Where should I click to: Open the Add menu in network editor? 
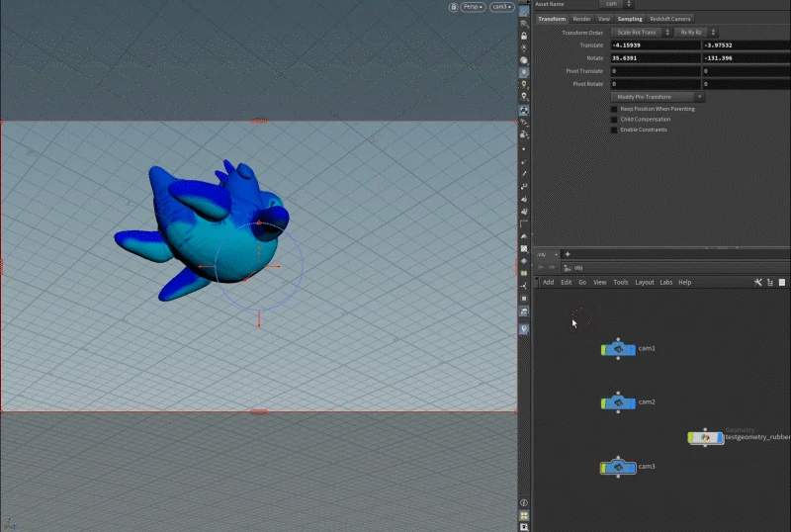click(x=549, y=282)
